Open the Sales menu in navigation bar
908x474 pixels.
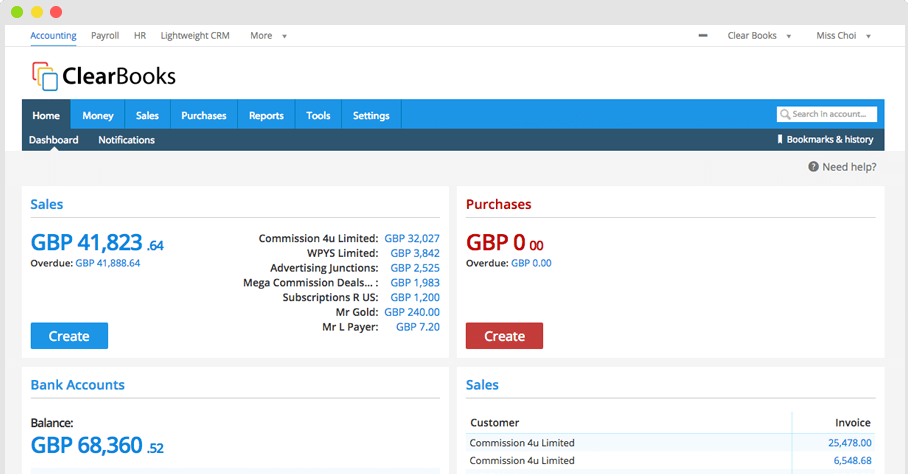tap(147, 115)
